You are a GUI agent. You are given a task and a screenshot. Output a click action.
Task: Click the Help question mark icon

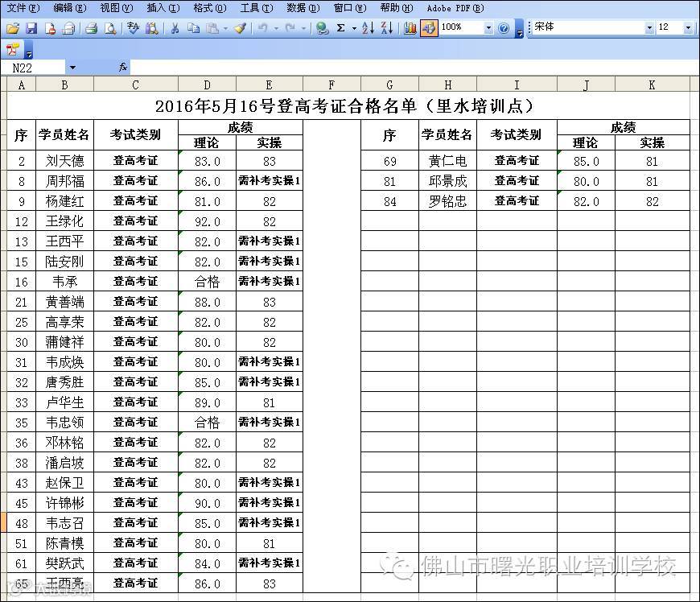[x=504, y=28]
